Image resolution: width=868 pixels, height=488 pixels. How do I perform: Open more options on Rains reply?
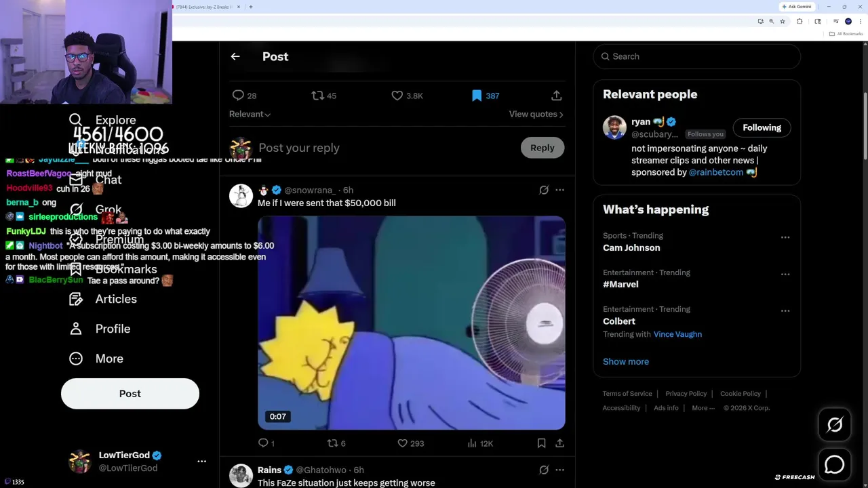(x=559, y=470)
